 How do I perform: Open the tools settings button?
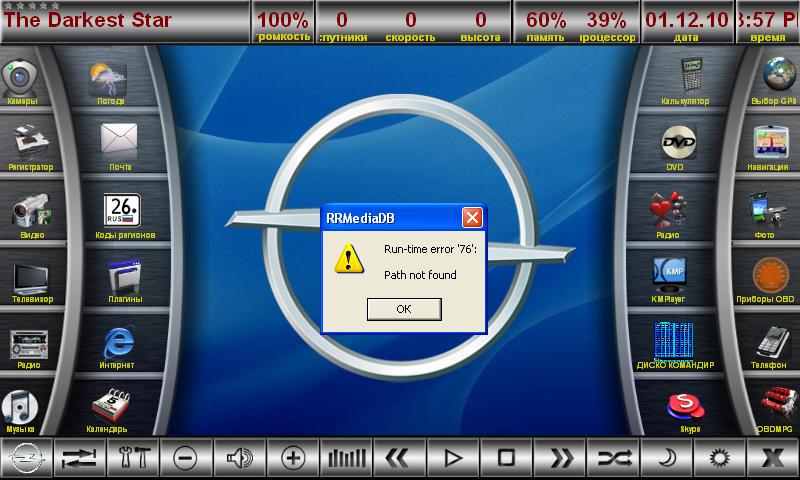[x=133, y=458]
